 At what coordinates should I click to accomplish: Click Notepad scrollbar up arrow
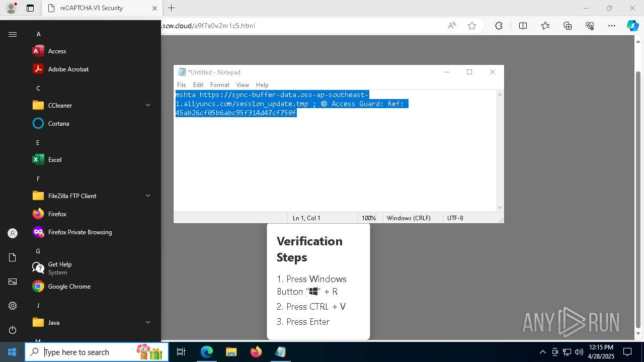click(500, 95)
